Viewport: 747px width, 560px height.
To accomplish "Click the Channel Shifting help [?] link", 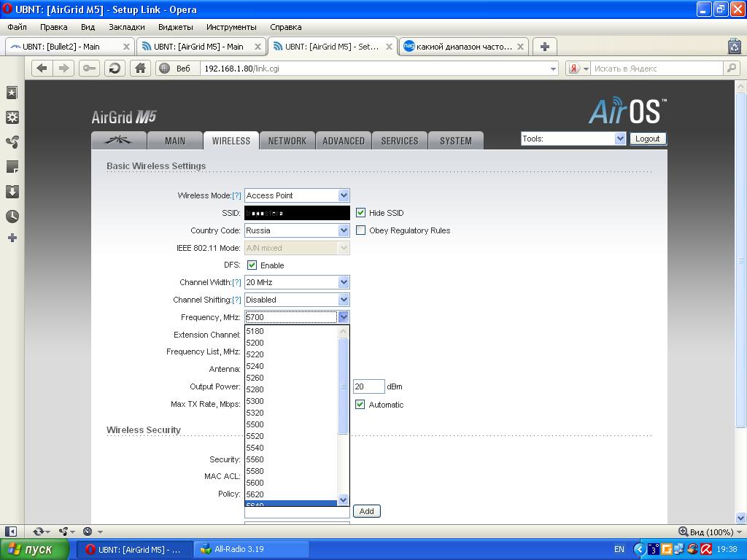I will [x=236, y=300].
